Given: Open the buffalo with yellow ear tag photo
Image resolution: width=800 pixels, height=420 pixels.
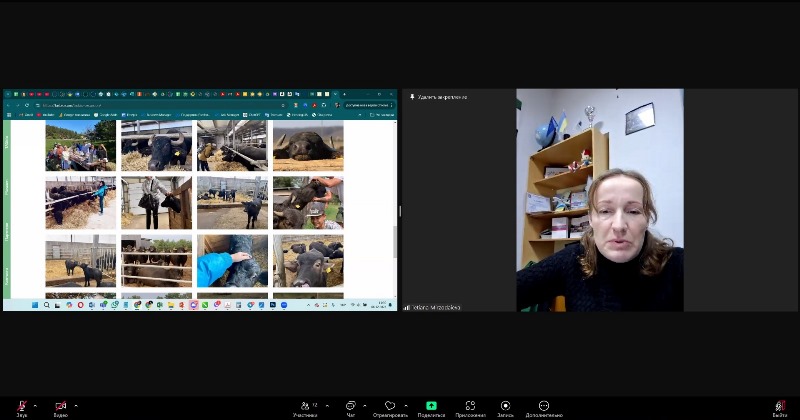Looking at the screenshot, I should [157, 145].
